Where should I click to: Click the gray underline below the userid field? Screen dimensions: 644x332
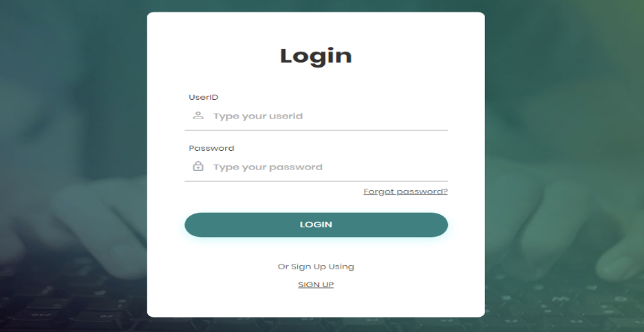click(316, 130)
